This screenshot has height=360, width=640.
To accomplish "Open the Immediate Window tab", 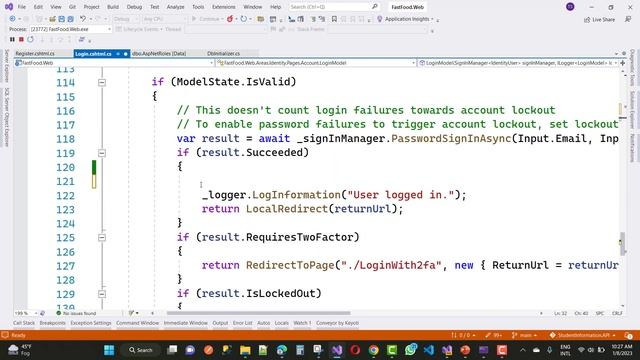I will coord(186,323).
